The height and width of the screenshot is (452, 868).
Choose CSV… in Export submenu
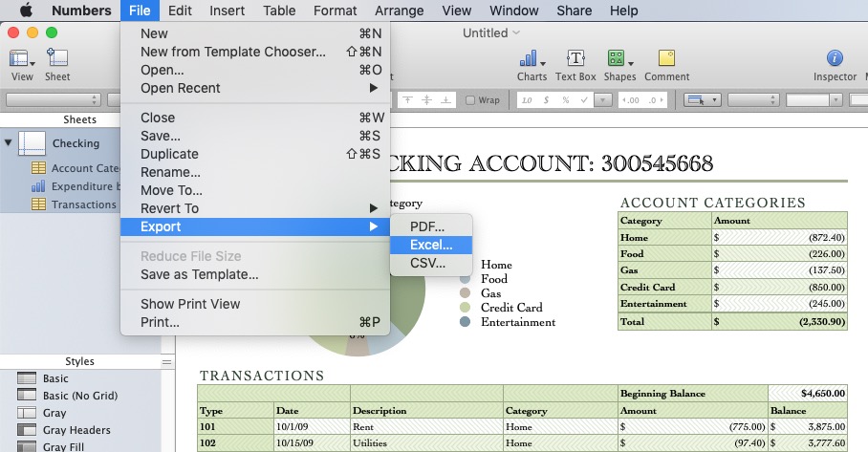(x=431, y=264)
